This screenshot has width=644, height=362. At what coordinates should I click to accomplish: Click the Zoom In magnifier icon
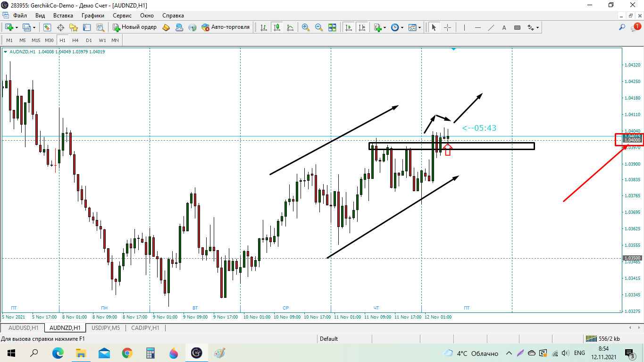306,27
